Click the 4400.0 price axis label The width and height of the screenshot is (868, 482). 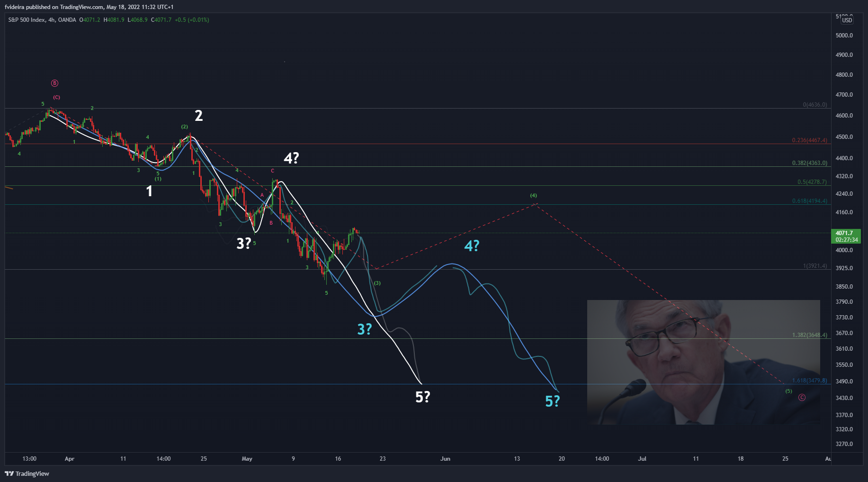click(x=844, y=158)
